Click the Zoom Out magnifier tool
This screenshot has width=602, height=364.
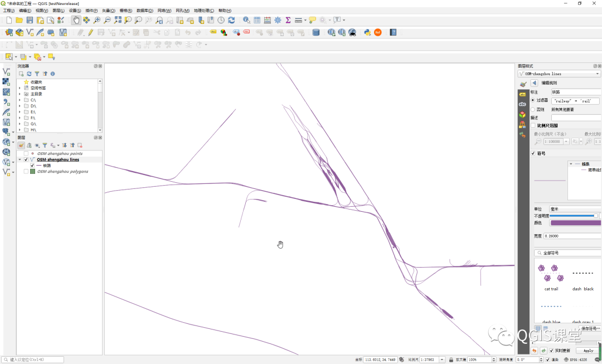[x=107, y=20]
